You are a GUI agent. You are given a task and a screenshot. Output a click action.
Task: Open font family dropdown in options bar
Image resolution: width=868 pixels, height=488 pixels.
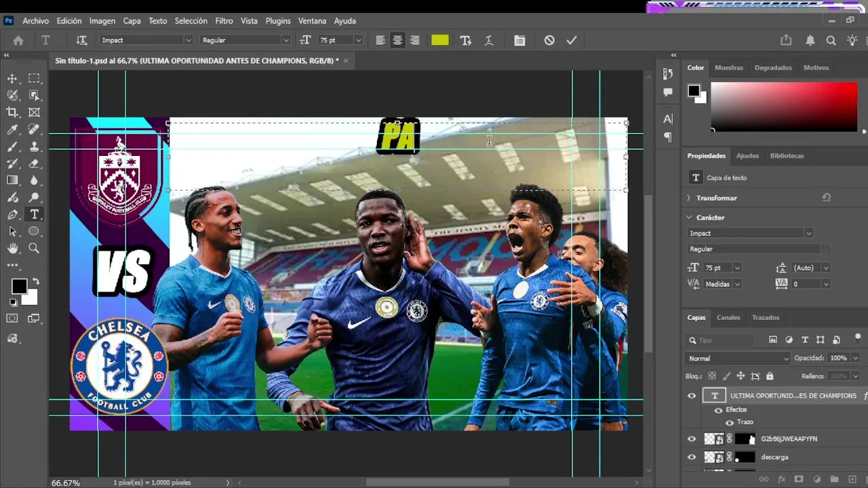pos(188,40)
